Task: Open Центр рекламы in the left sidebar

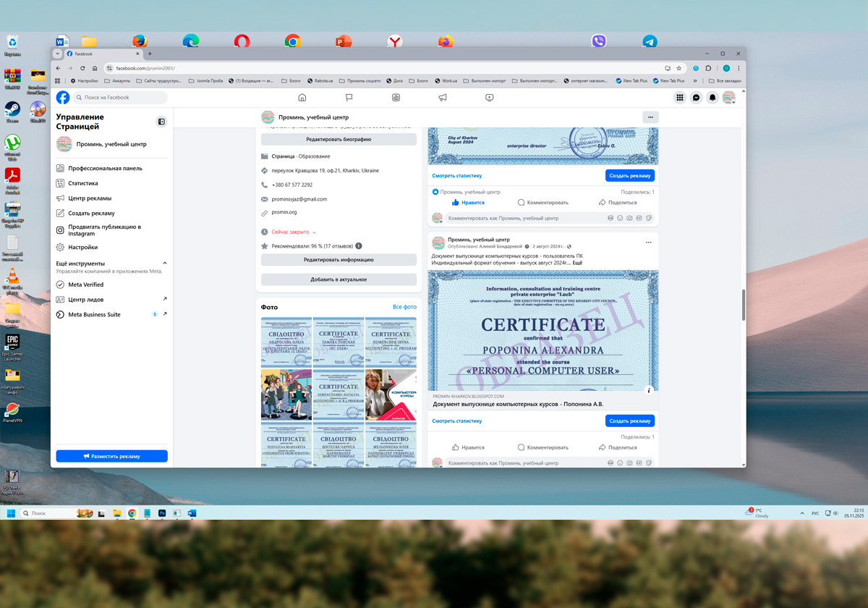Action: coord(90,198)
